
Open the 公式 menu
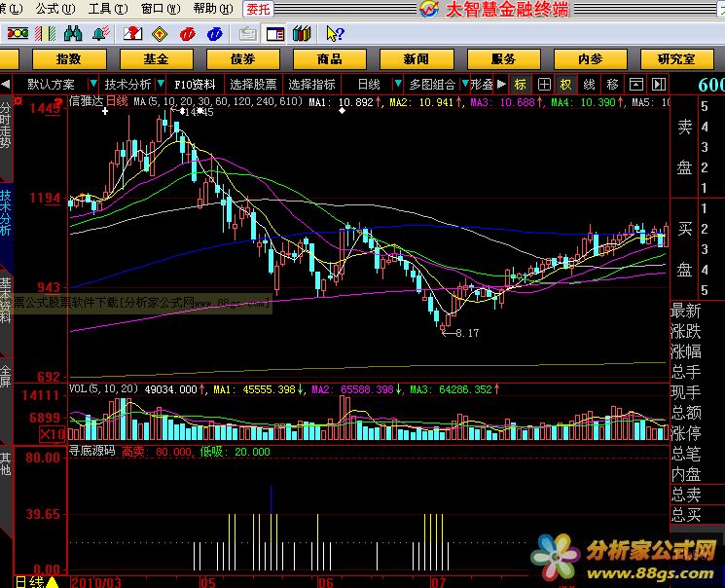pyautogui.click(x=55, y=9)
